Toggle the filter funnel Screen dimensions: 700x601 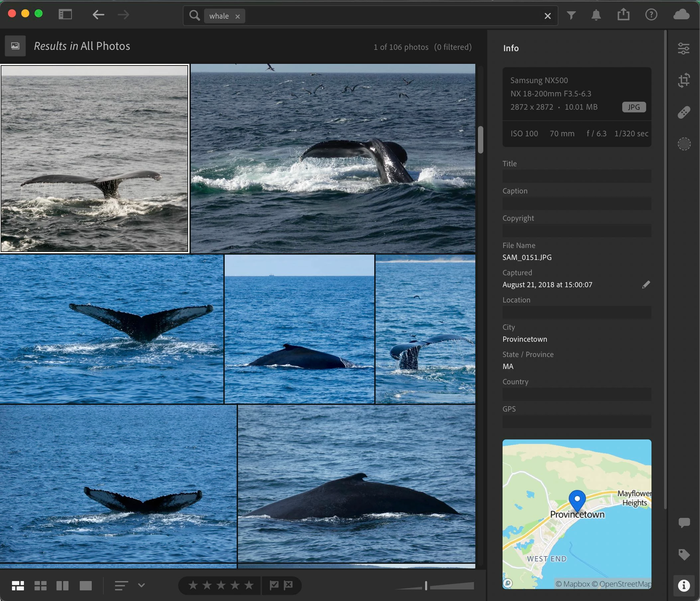[571, 15]
